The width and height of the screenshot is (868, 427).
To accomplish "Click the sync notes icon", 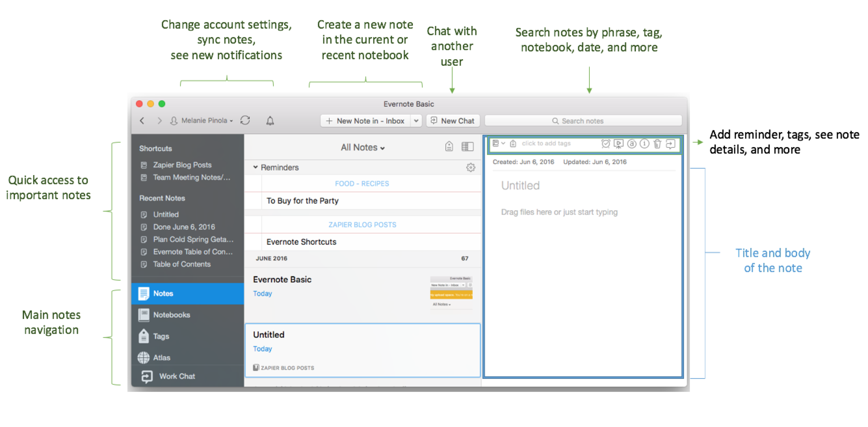I will point(245,120).
